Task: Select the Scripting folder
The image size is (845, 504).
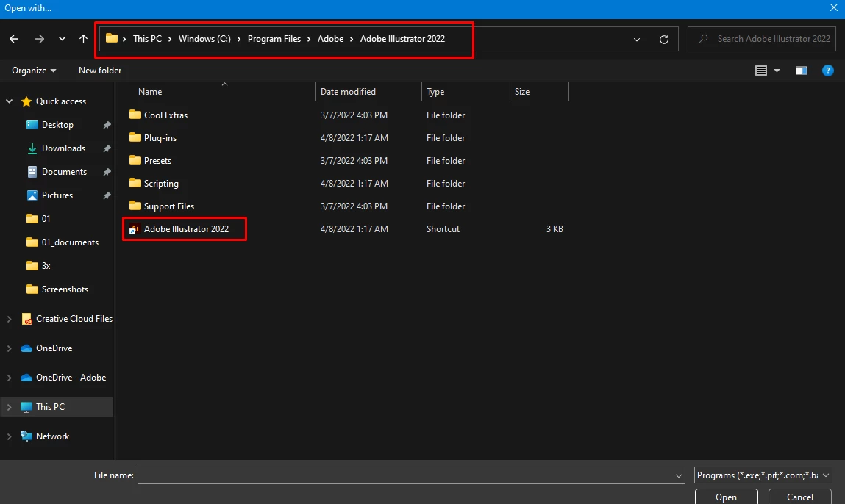Action: pos(154,183)
